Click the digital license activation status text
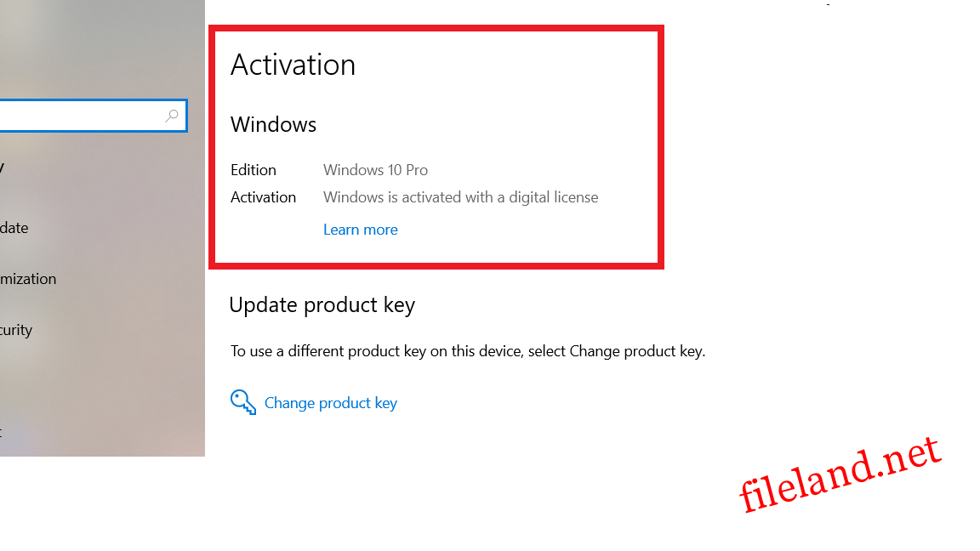Image resolution: width=980 pixels, height=551 pixels. click(x=460, y=197)
